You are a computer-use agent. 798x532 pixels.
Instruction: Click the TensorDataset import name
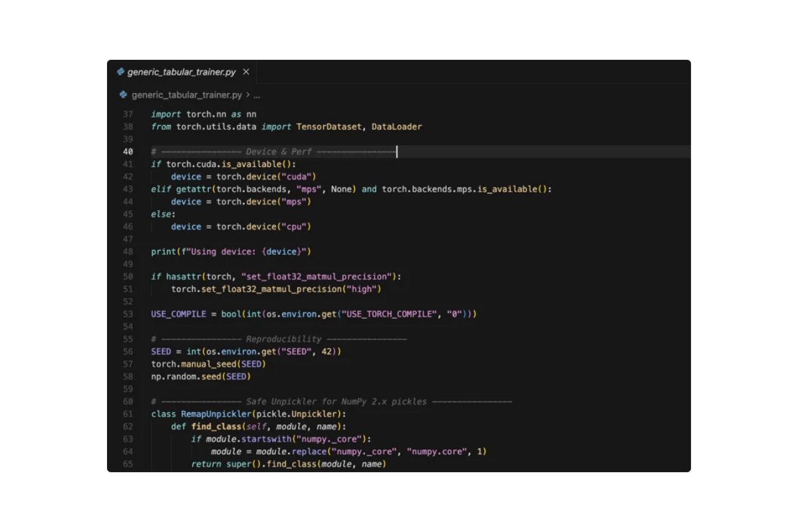(x=329, y=126)
